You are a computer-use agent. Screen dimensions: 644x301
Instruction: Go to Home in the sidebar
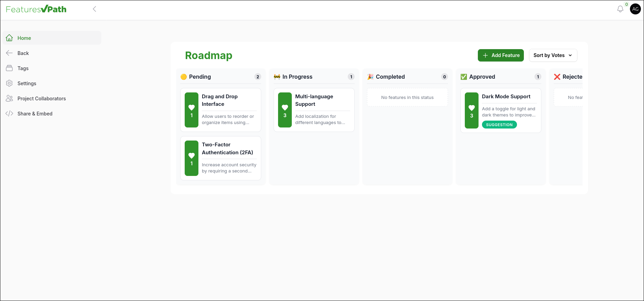pos(24,38)
